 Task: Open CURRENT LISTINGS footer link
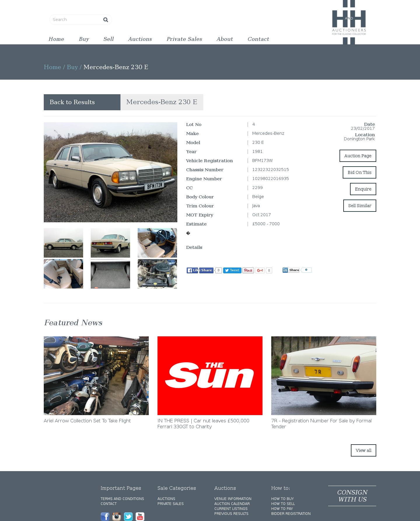[x=231, y=509]
